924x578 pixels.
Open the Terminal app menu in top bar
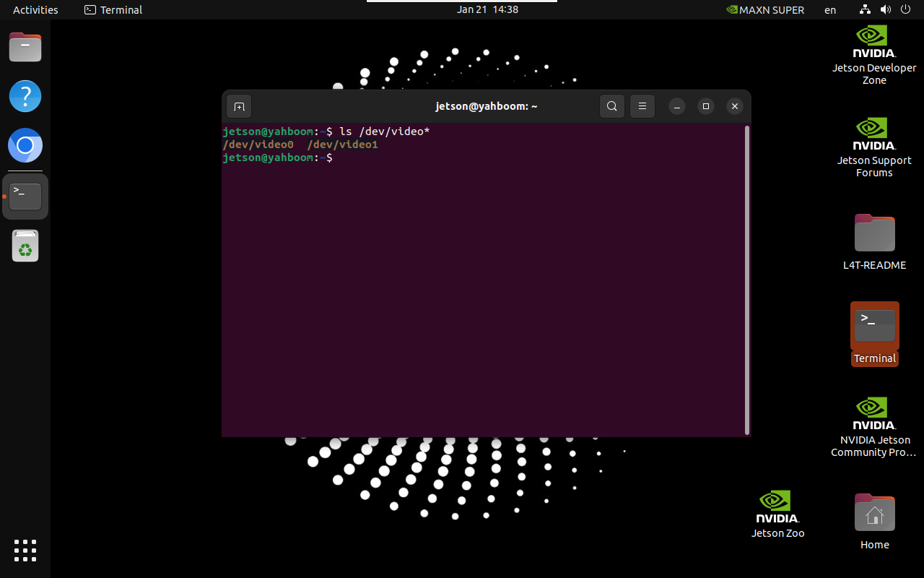[x=113, y=9]
